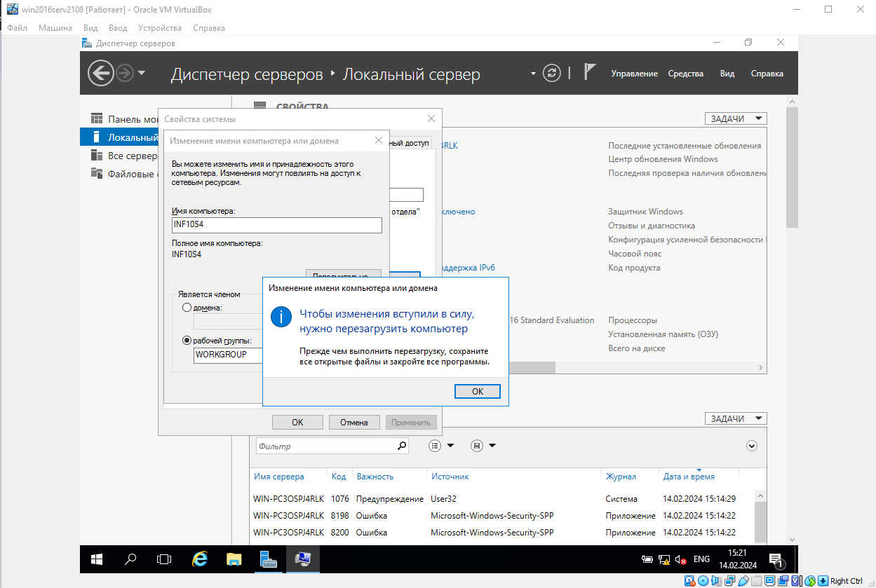Open Task View from the taskbar
This screenshot has height=588, width=876.
pyautogui.click(x=164, y=559)
